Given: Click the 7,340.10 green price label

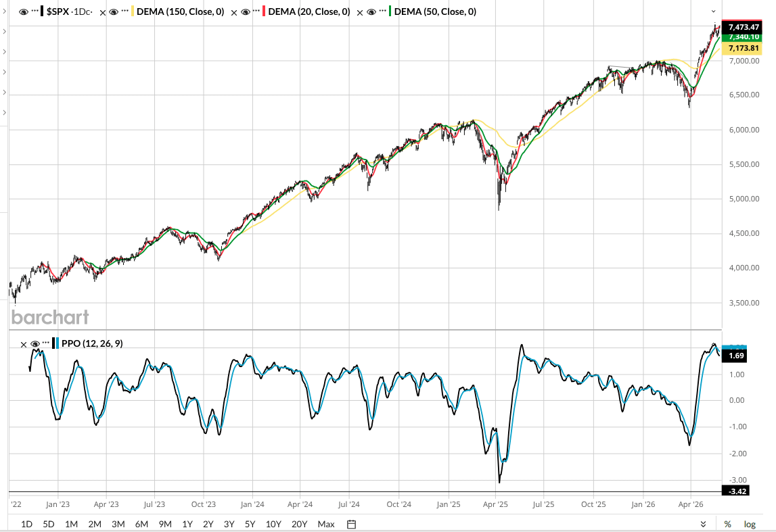Looking at the screenshot, I should pyautogui.click(x=744, y=37).
